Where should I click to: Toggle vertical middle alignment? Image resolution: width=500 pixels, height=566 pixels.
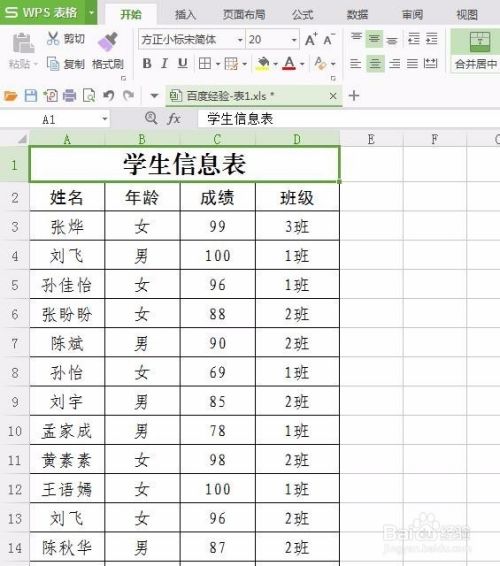(374, 39)
